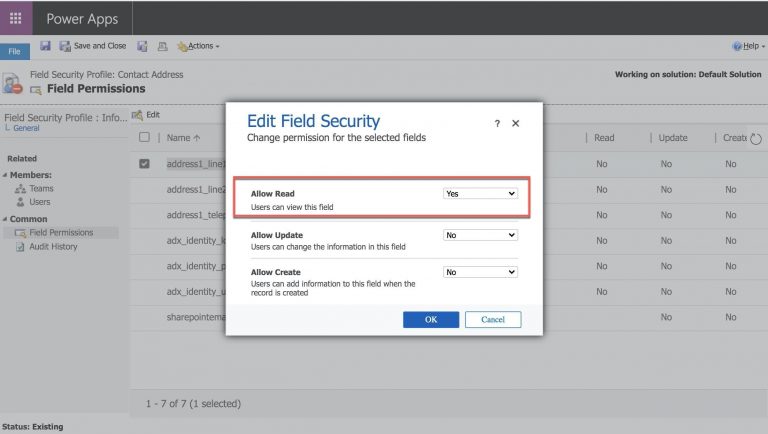
Task: Refresh the field permissions grid
Action: pos(755,138)
